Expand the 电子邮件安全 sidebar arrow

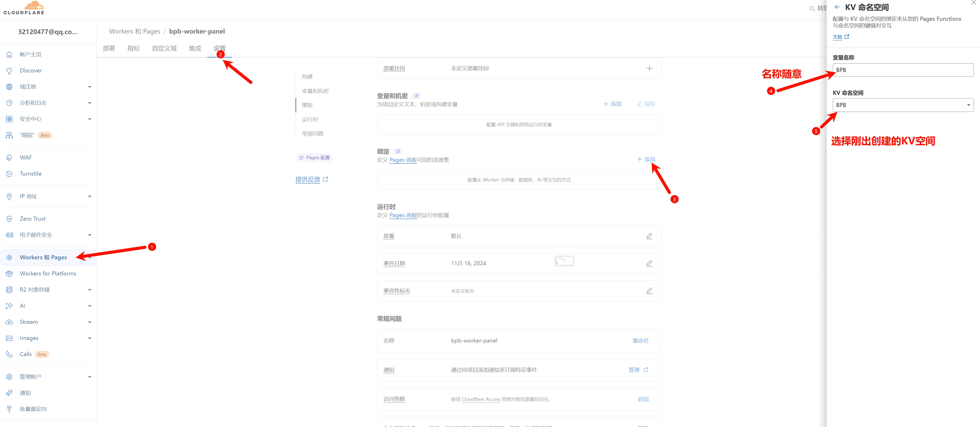[x=90, y=235]
